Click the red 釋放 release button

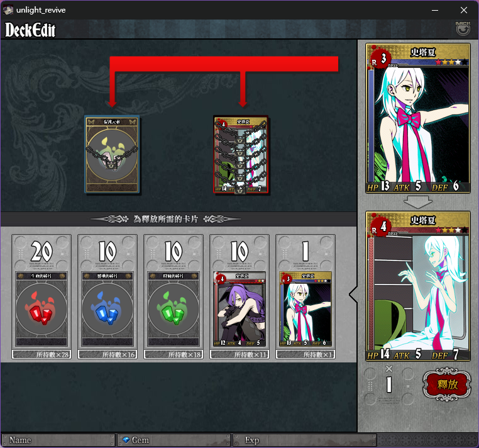point(447,384)
